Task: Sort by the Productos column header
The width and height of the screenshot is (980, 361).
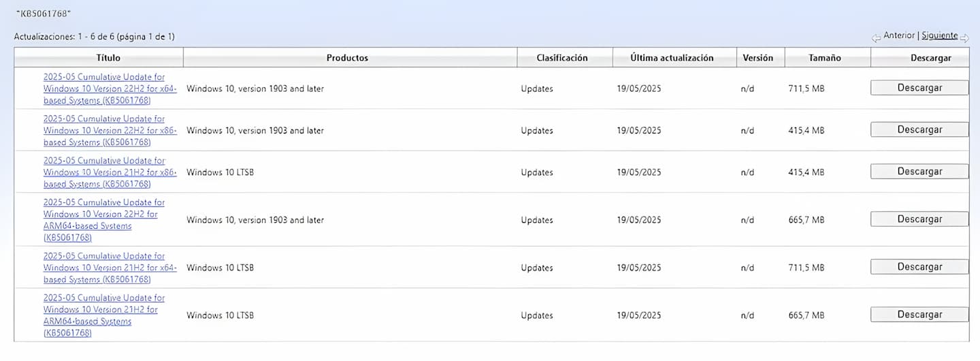Action: (347, 58)
